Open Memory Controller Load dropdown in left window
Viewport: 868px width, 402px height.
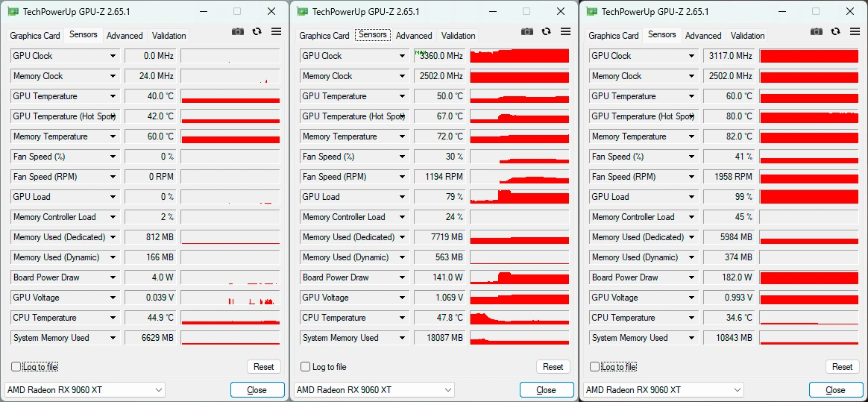tap(113, 217)
